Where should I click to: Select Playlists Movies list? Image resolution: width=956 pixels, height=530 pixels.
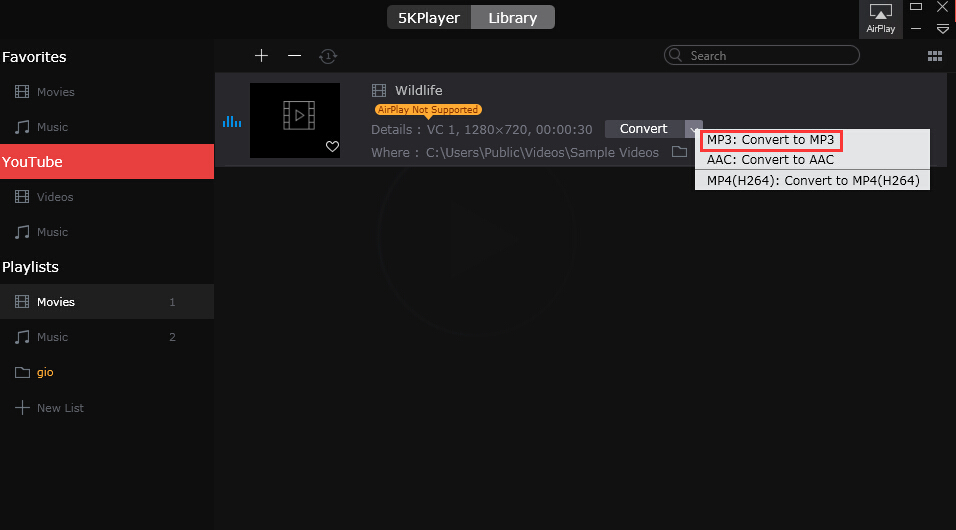tap(107, 302)
